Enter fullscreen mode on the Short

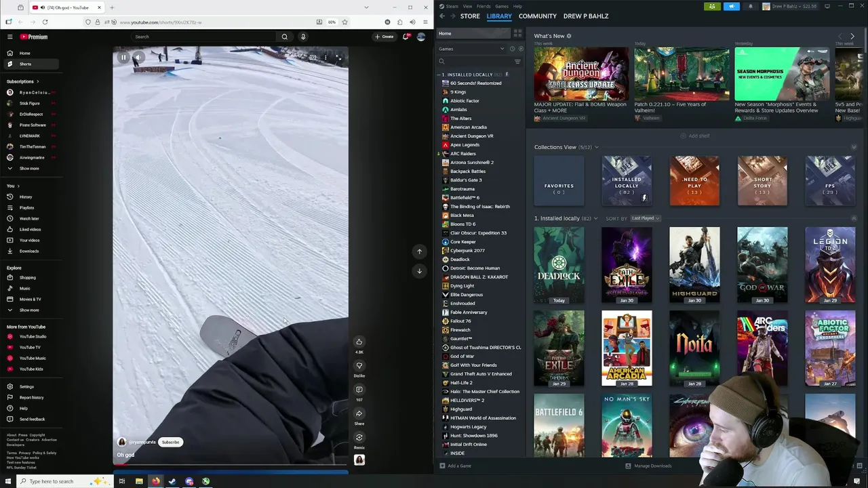coord(338,58)
